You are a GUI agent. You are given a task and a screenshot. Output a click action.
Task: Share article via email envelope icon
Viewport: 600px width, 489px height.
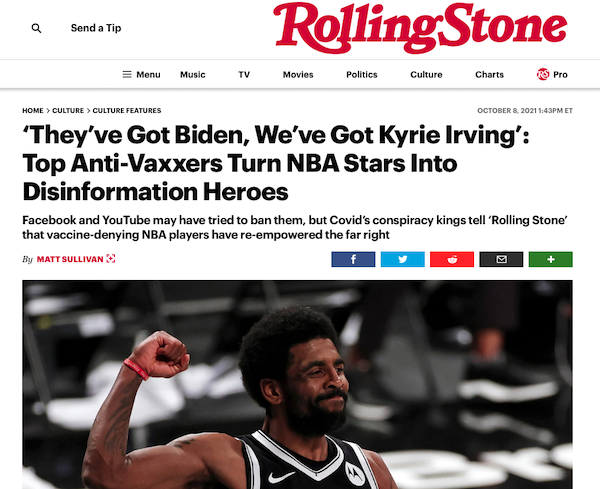(x=501, y=259)
